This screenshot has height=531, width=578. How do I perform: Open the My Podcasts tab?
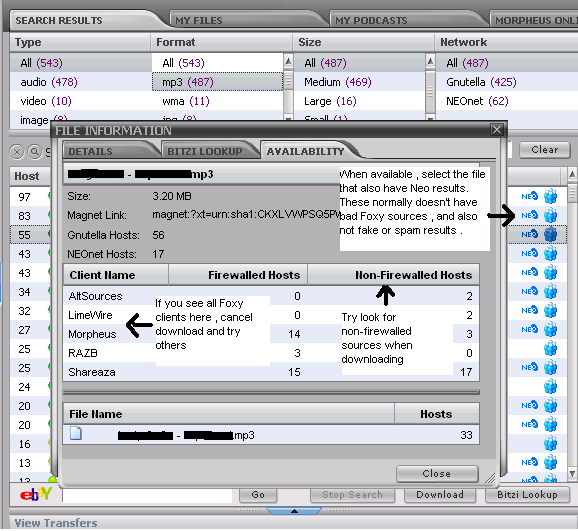(407, 20)
